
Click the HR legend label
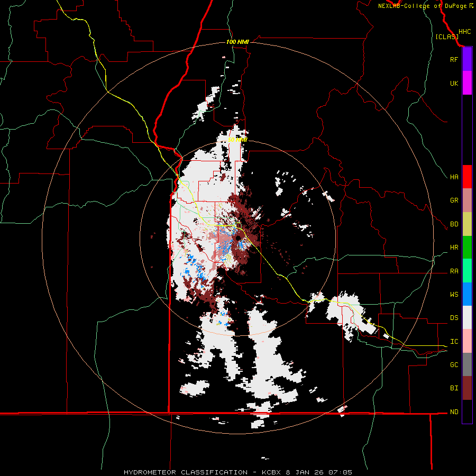click(454, 248)
